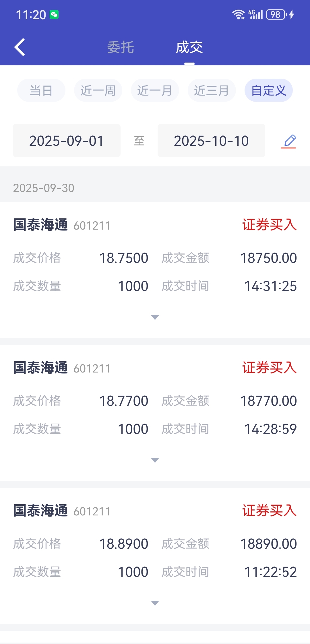Switch to the 委托 tab
Screen dimensions: 310x644
pos(121,47)
